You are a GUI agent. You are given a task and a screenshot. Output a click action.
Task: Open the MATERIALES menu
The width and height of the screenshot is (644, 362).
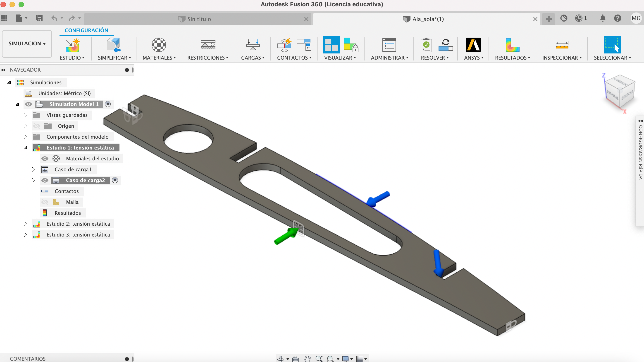(x=159, y=58)
